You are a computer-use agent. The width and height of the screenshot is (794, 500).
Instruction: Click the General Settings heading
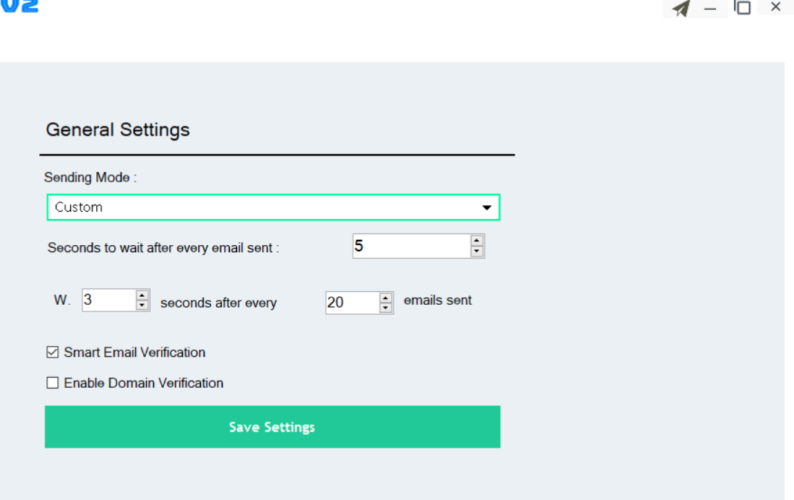[x=118, y=130]
